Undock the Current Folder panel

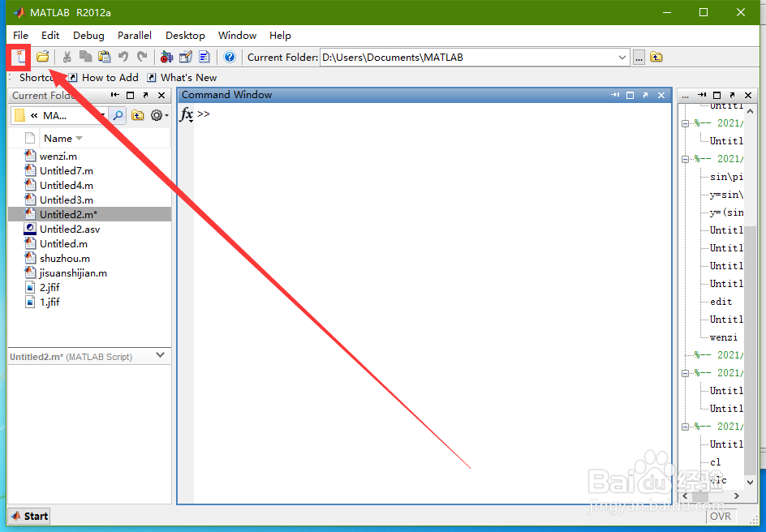(x=145, y=95)
